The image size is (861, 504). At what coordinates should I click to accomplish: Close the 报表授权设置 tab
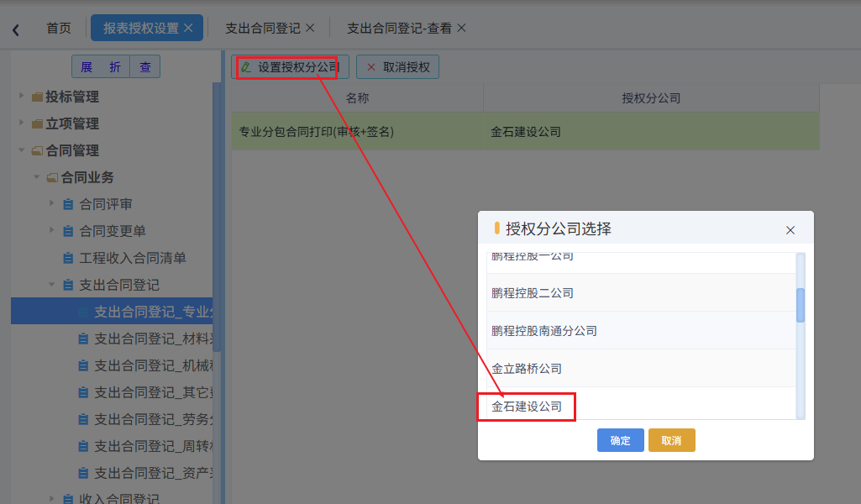[x=188, y=28]
